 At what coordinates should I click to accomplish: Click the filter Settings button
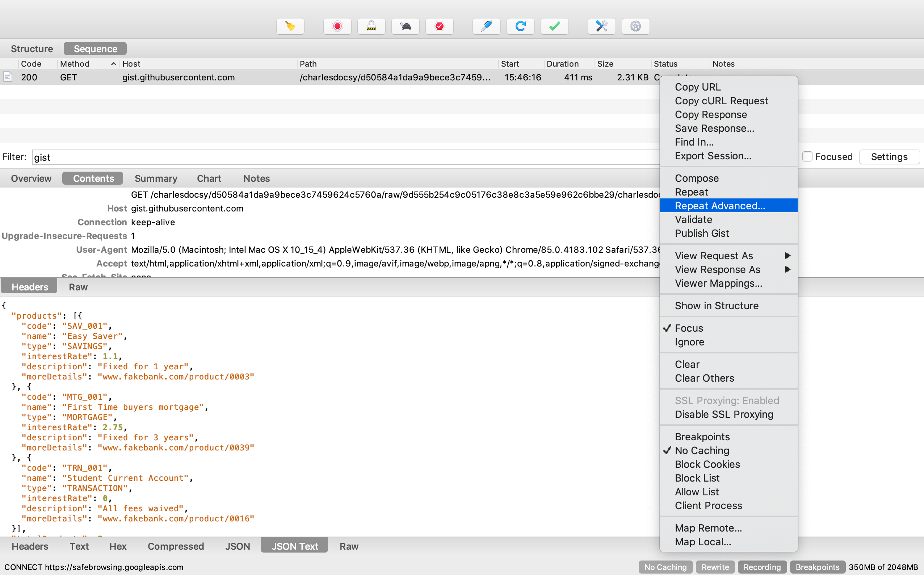coord(889,157)
